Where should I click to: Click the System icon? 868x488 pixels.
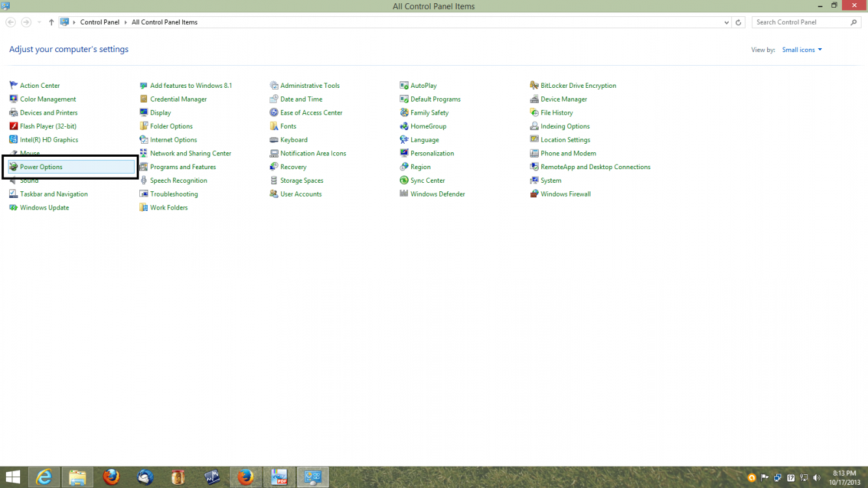tap(534, 180)
